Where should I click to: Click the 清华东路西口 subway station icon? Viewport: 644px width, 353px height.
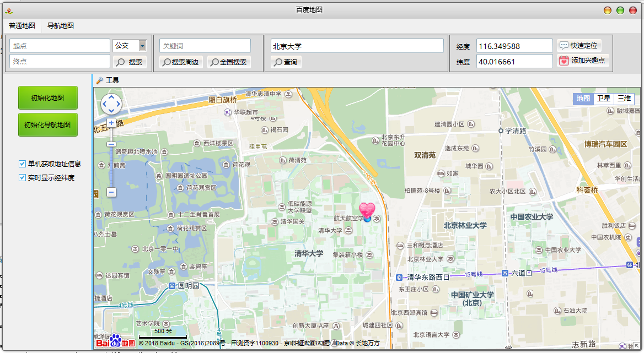399,278
